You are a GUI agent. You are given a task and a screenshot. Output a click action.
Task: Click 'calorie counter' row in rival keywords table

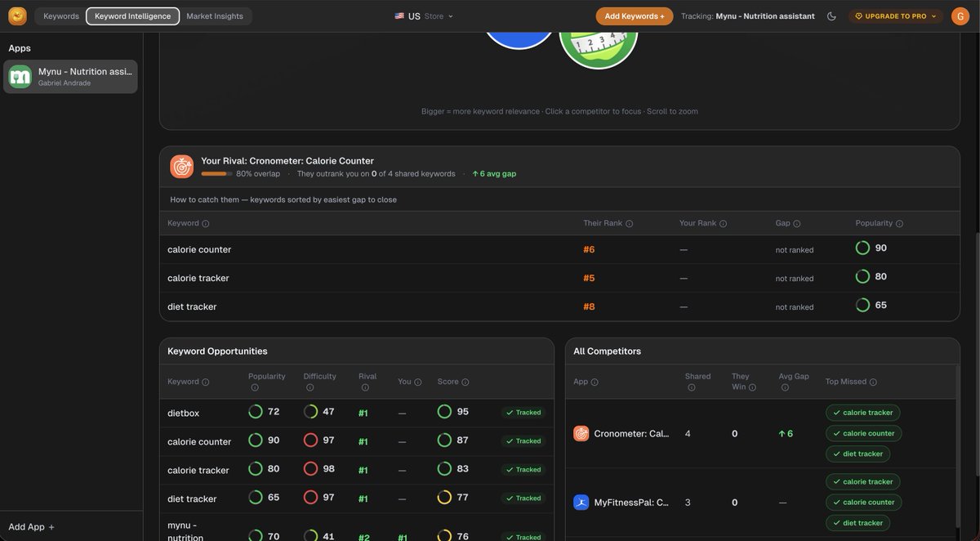[x=559, y=250]
